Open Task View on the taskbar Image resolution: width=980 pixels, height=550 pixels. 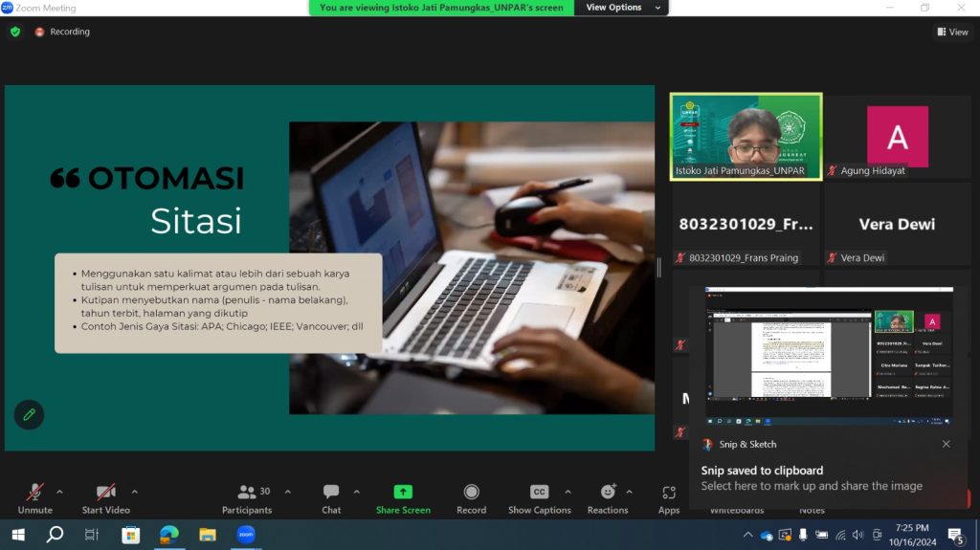[92, 535]
